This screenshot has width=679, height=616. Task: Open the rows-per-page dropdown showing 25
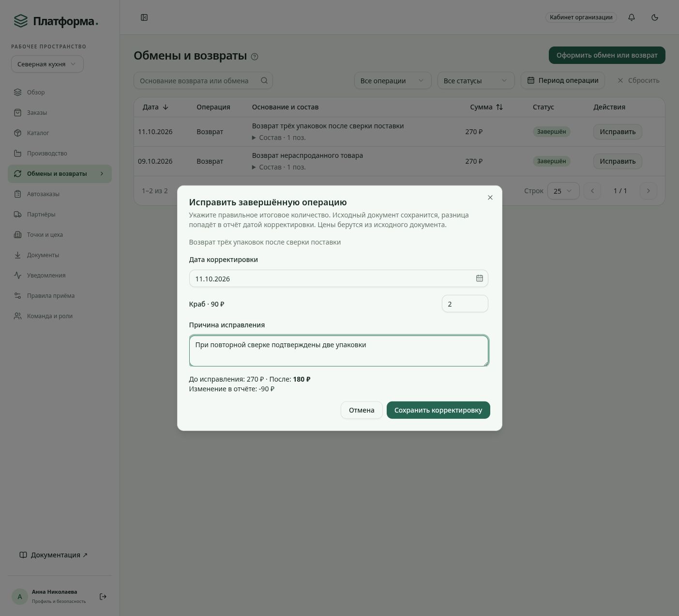coord(563,191)
